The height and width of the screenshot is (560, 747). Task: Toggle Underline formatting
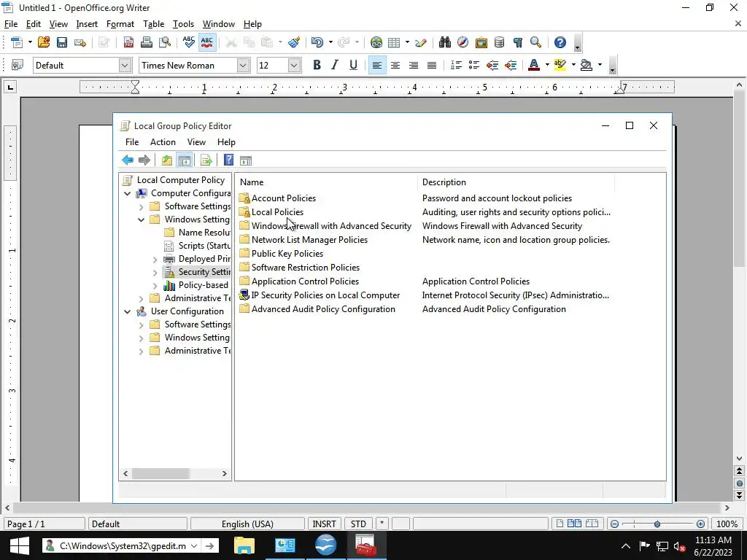pos(353,65)
